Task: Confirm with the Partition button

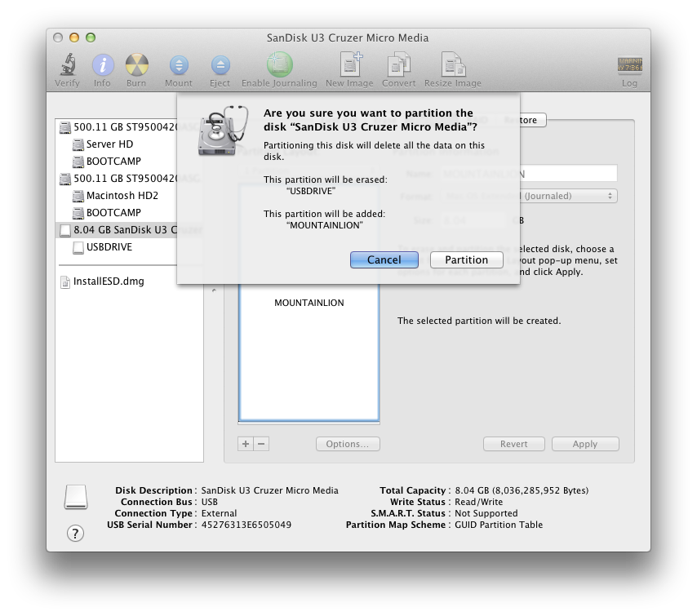Action: pos(467,260)
